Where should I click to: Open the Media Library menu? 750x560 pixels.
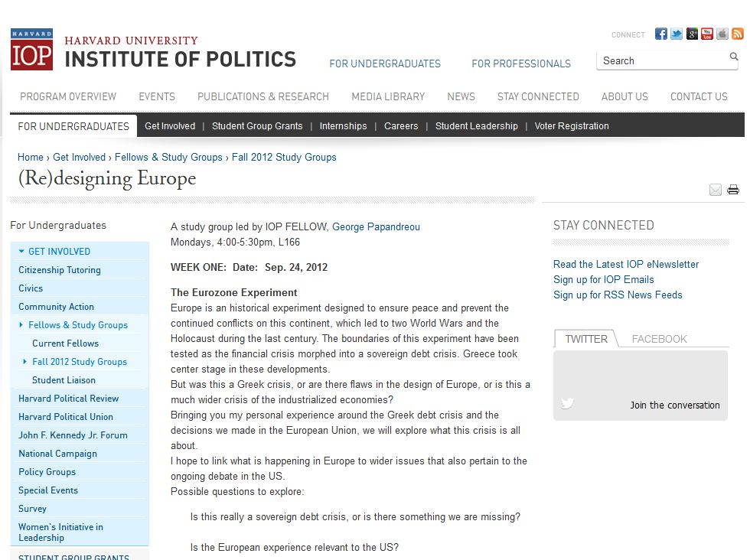(x=388, y=96)
